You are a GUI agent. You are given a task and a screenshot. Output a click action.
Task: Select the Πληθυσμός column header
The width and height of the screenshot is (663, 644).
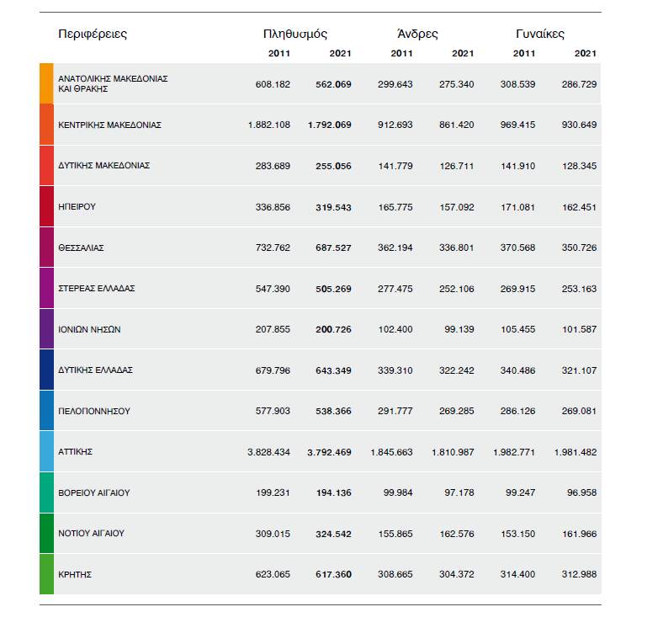(294, 35)
